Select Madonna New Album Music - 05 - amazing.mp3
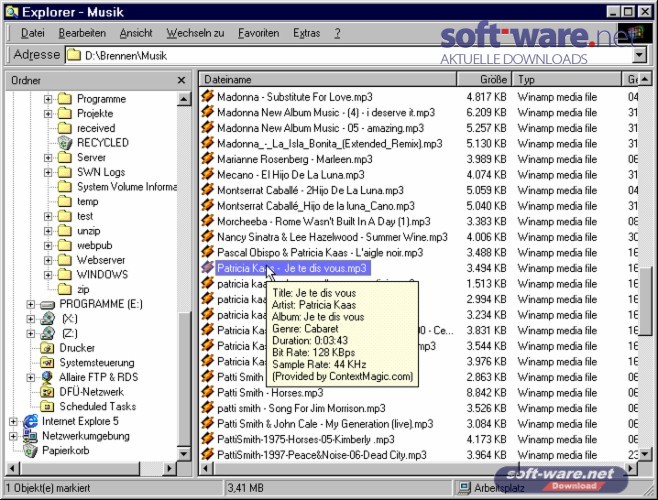Image resolution: width=658 pixels, height=500 pixels. [x=321, y=128]
